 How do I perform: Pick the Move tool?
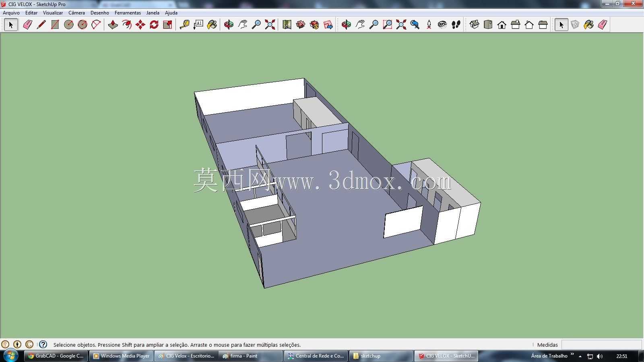coord(140,25)
